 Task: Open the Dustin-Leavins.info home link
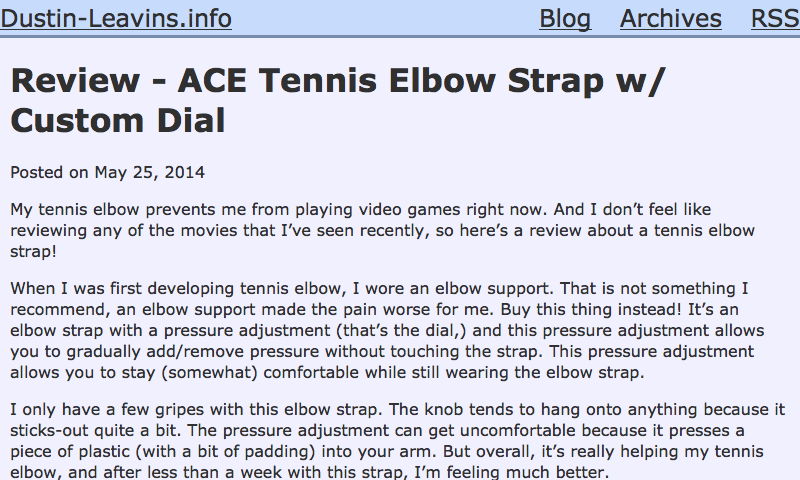pyautogui.click(x=116, y=19)
